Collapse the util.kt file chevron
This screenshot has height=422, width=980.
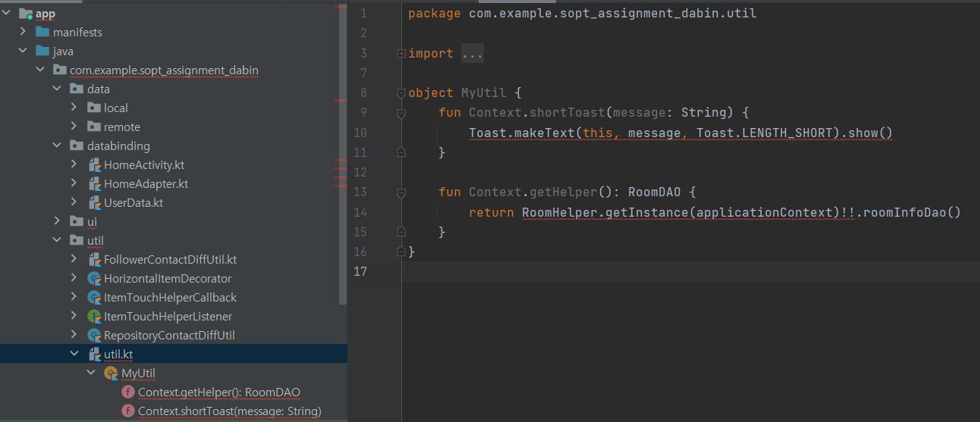(74, 354)
